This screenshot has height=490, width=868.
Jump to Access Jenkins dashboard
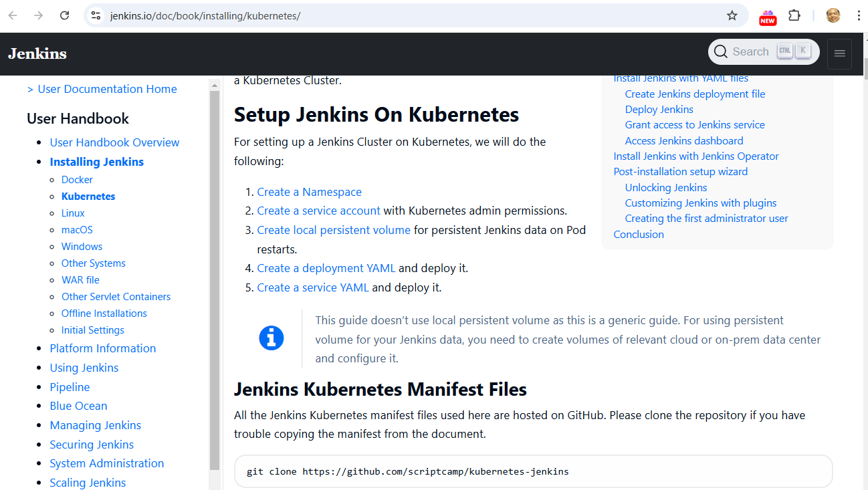pos(684,141)
